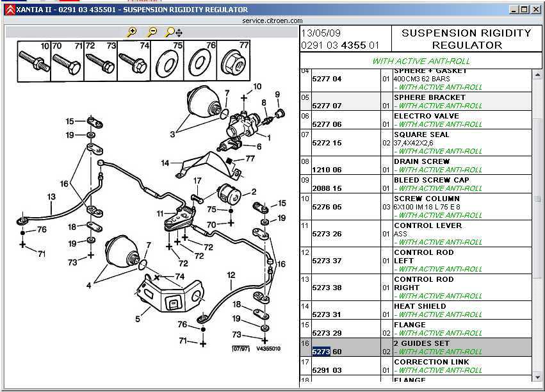Screen dimensions: 545x392
Task: Click part number 5276 05
Action: click(327, 207)
